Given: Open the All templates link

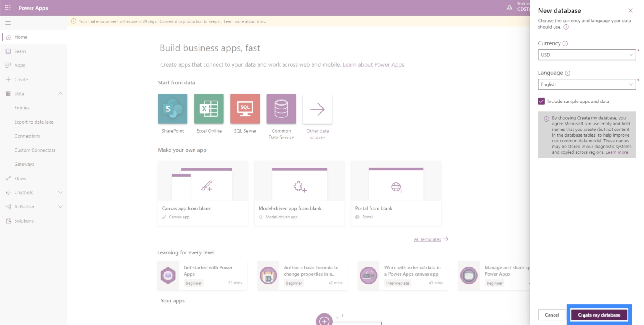Looking at the screenshot, I should [427, 239].
